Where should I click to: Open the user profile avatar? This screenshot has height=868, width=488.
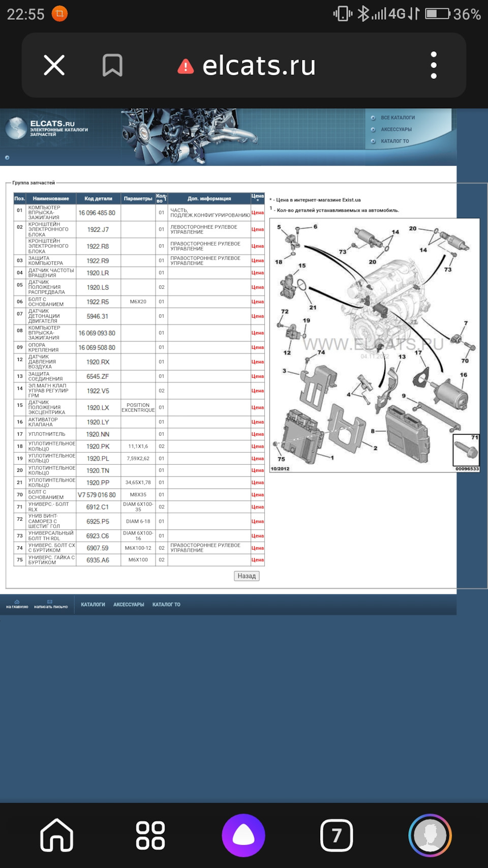coord(430,835)
